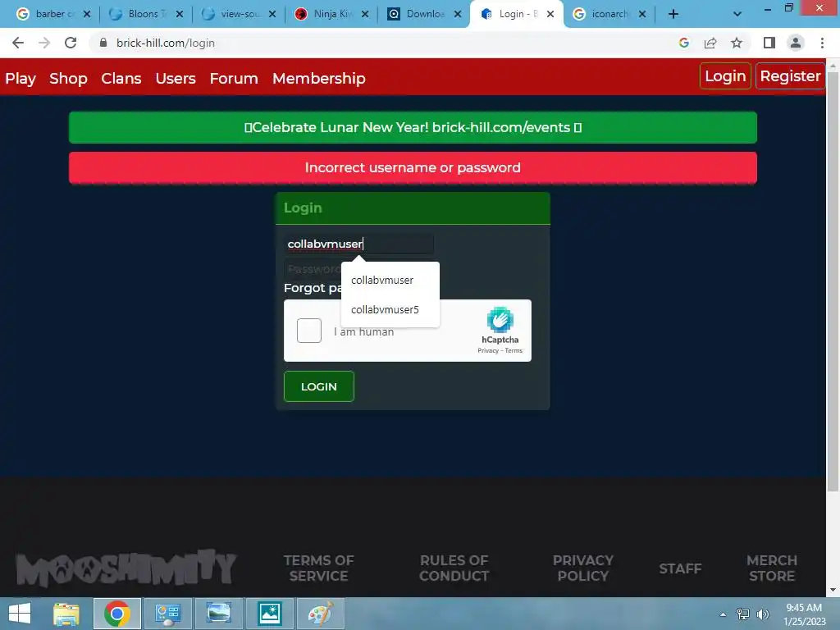Open the Merch Store footer link
This screenshot has height=630, width=840.
point(772,568)
